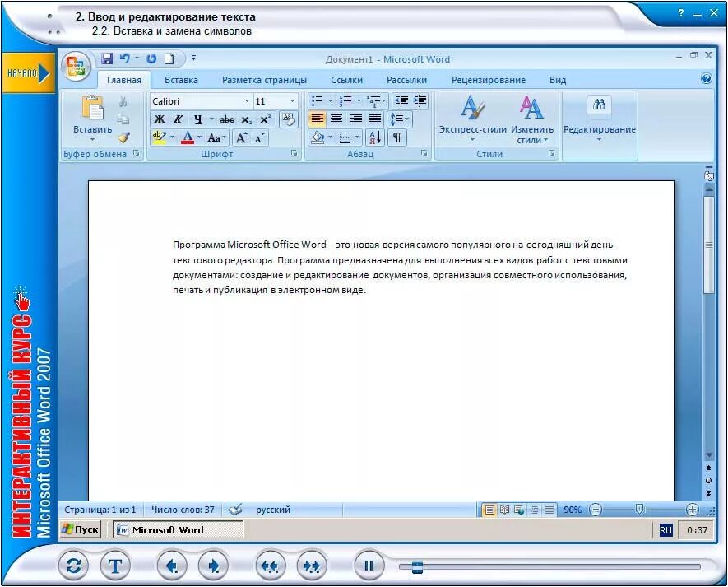This screenshot has height=587, width=728.
Task: Shrink font size button
Action: [x=259, y=137]
